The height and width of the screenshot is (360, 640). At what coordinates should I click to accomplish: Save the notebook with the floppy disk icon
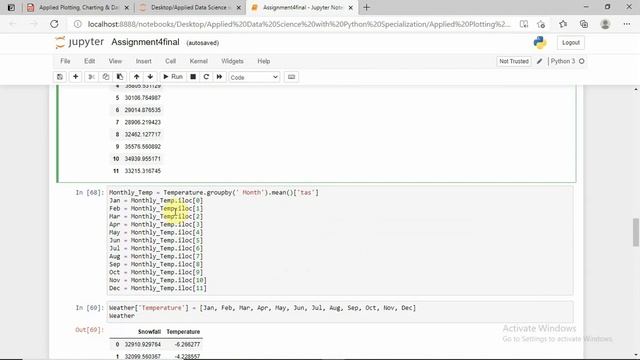60,77
